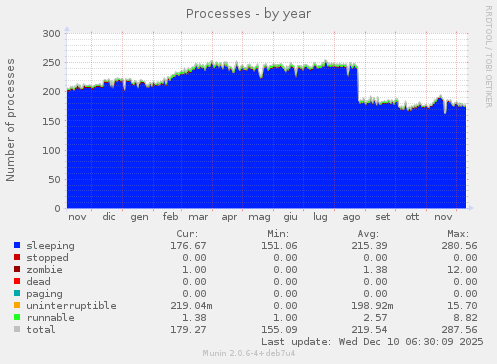
Task: Click the 'lug' month label
Action: click(x=320, y=218)
